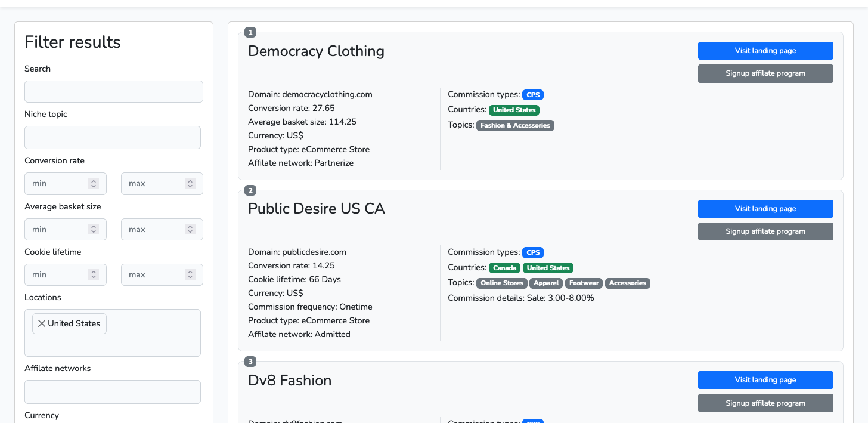
Task: Click the Search input field
Action: click(x=114, y=92)
